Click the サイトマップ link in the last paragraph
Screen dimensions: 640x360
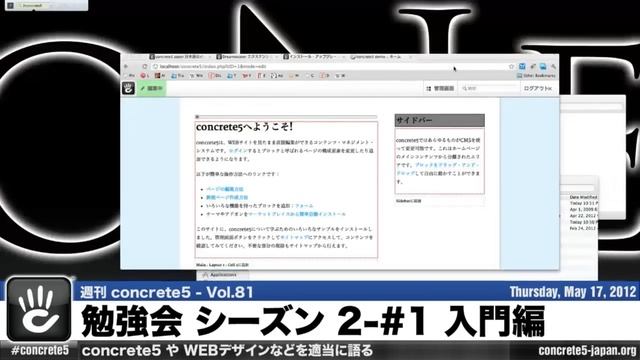(294, 237)
